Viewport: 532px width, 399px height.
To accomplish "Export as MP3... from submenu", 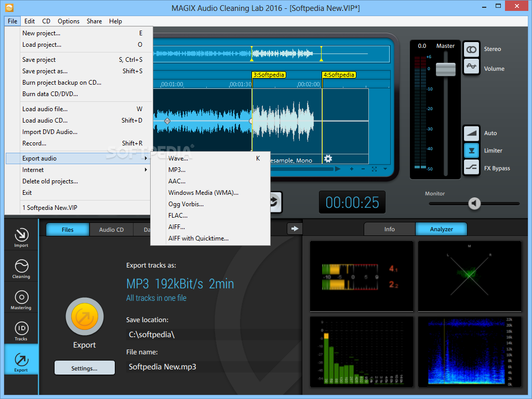I will pos(210,170).
